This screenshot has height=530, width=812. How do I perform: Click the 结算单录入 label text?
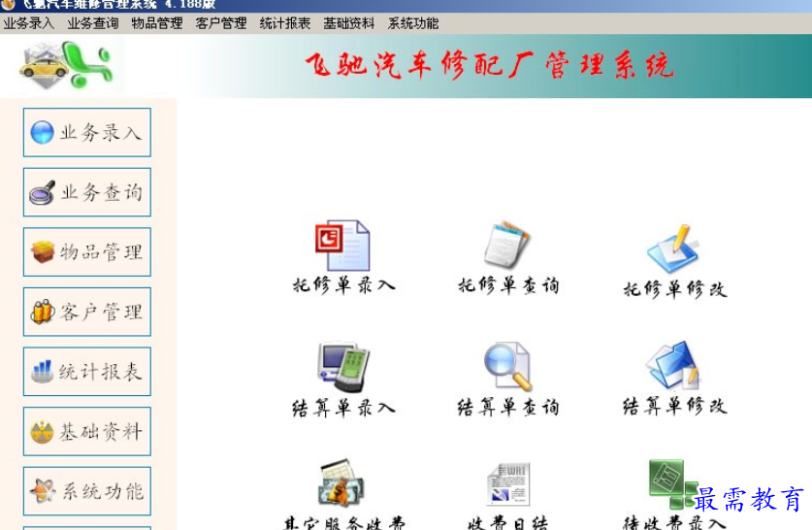click(x=343, y=408)
